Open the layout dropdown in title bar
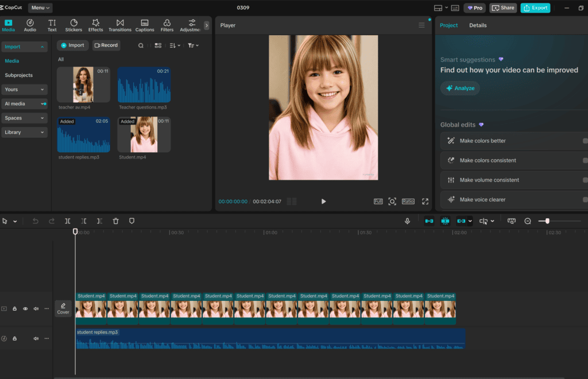588x379 pixels. click(x=446, y=8)
